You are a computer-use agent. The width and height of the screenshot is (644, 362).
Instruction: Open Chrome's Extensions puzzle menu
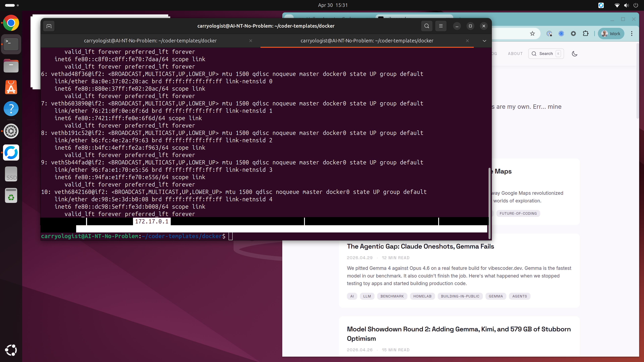(x=585, y=34)
